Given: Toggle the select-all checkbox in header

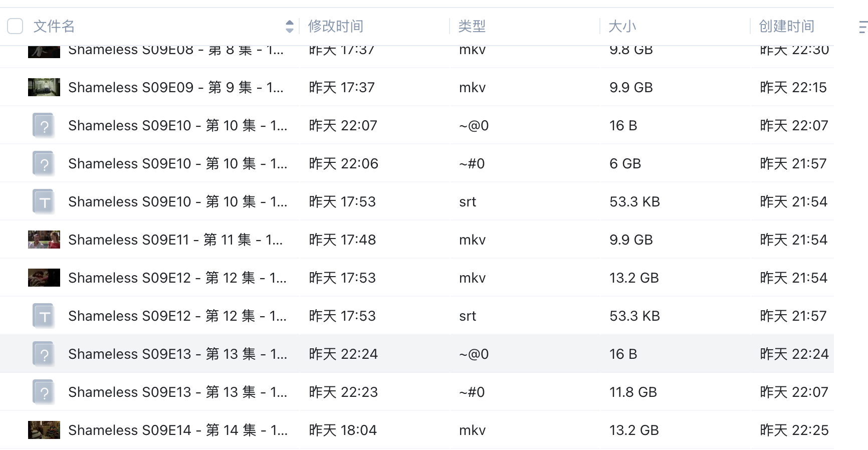Looking at the screenshot, I should coord(15,26).
